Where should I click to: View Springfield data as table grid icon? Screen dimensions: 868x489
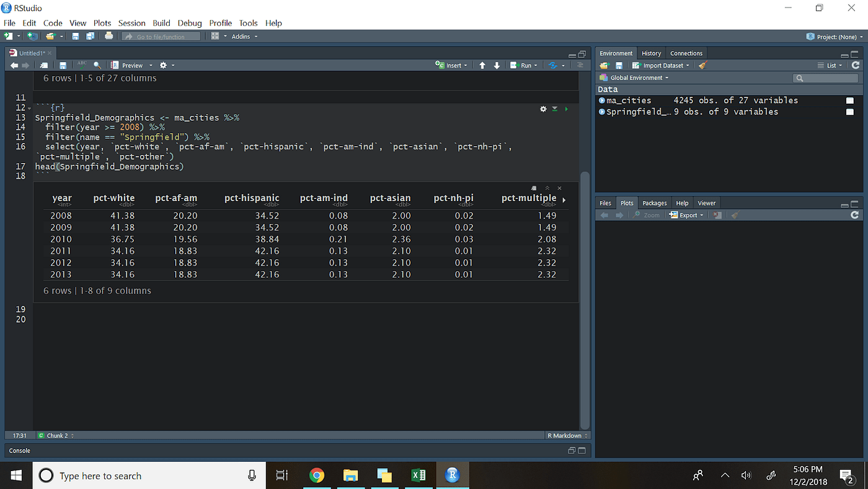click(850, 112)
